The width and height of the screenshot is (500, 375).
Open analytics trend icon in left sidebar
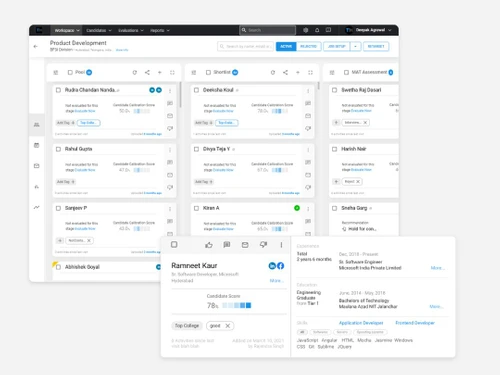pos(37,207)
